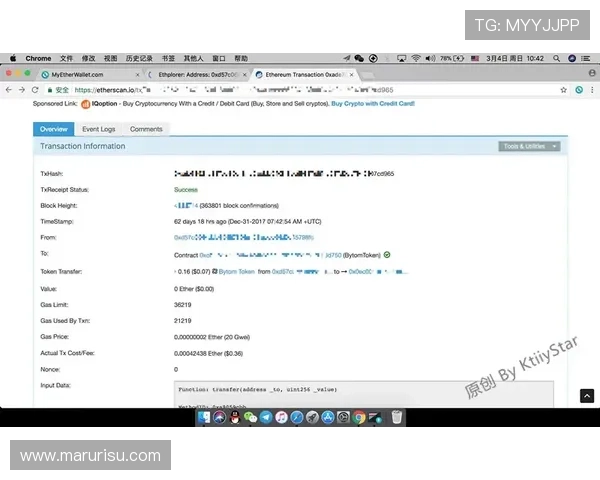Open Buy Crypto with Credit Card link
This screenshot has width=600, height=480.
373,104
